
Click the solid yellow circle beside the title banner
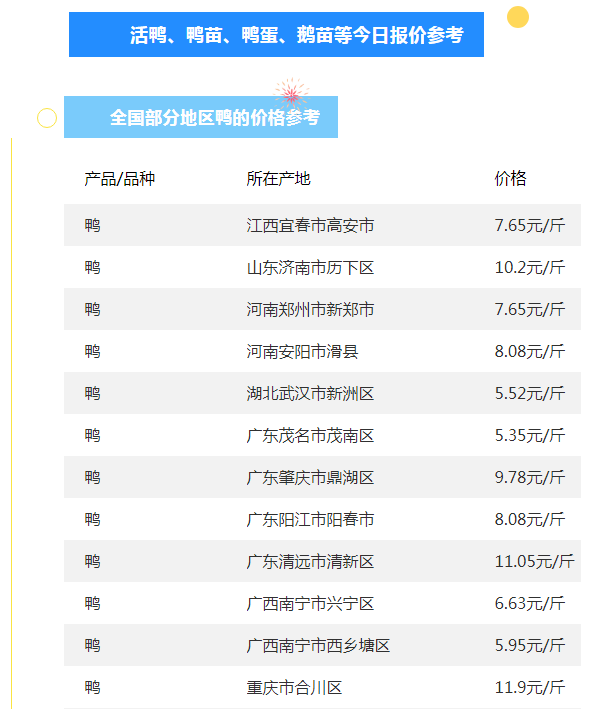click(517, 17)
